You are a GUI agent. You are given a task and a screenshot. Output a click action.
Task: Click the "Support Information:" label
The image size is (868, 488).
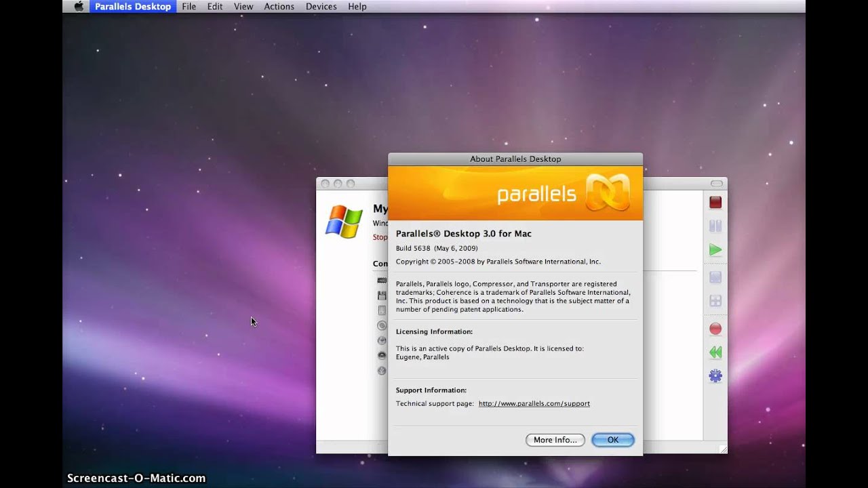tap(431, 390)
